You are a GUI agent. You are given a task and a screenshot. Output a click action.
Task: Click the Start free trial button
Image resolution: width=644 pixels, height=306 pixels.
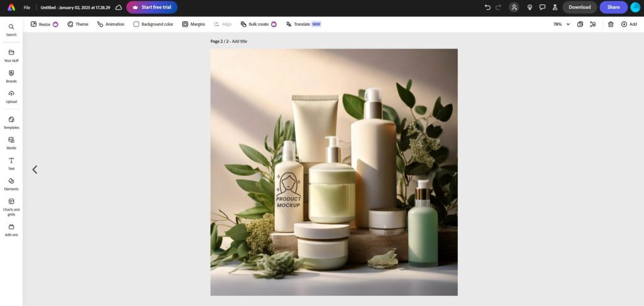152,8
